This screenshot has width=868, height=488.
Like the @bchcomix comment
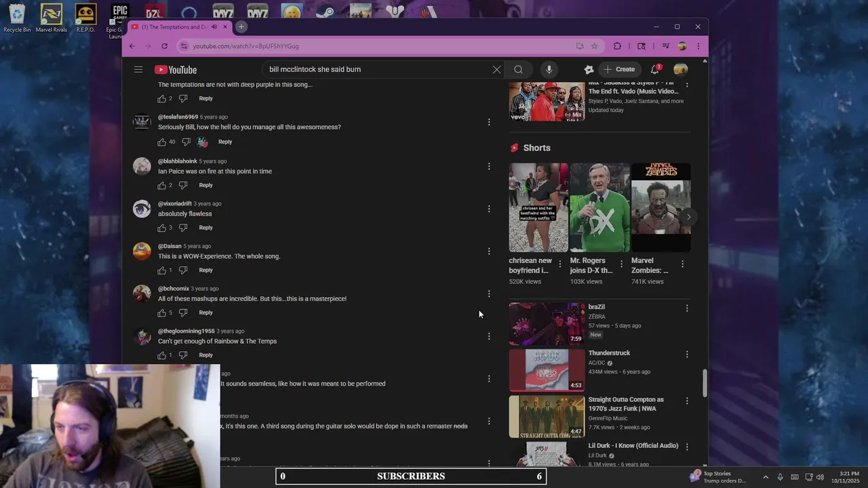(162, 312)
